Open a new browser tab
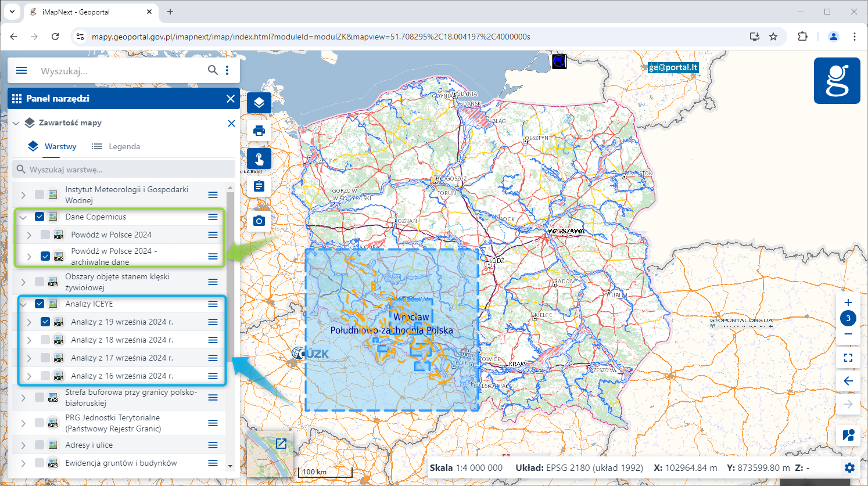 170,12
